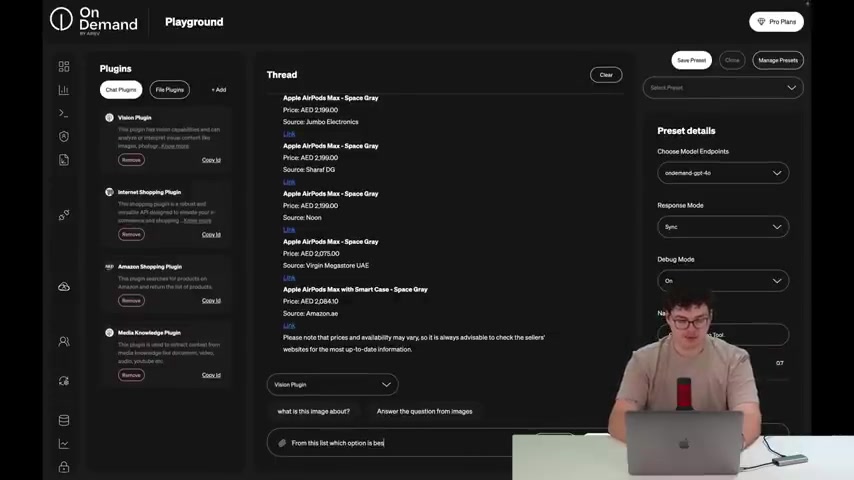This screenshot has height=480, width=854.
Task: Click the Amazon Shopping Plugin icon
Action: (109, 267)
